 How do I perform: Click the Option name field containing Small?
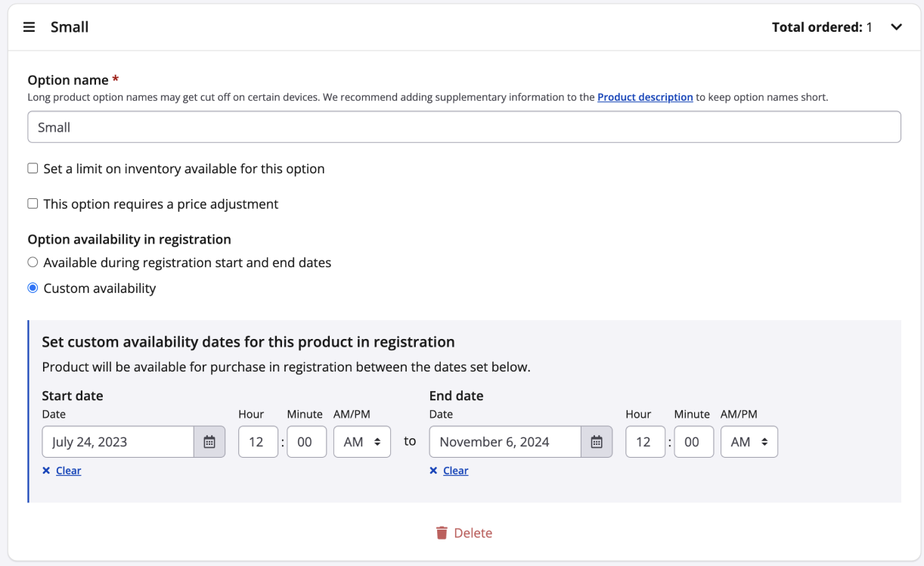point(464,126)
